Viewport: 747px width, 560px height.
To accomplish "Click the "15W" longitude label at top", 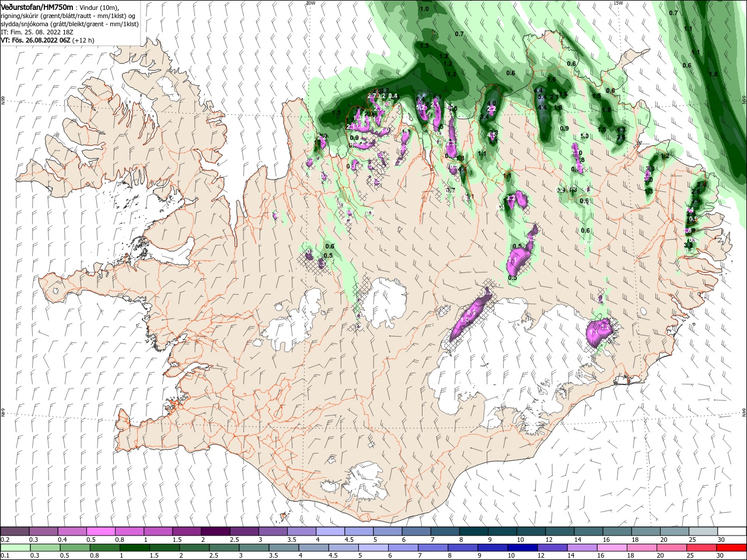I will (x=618, y=2).
